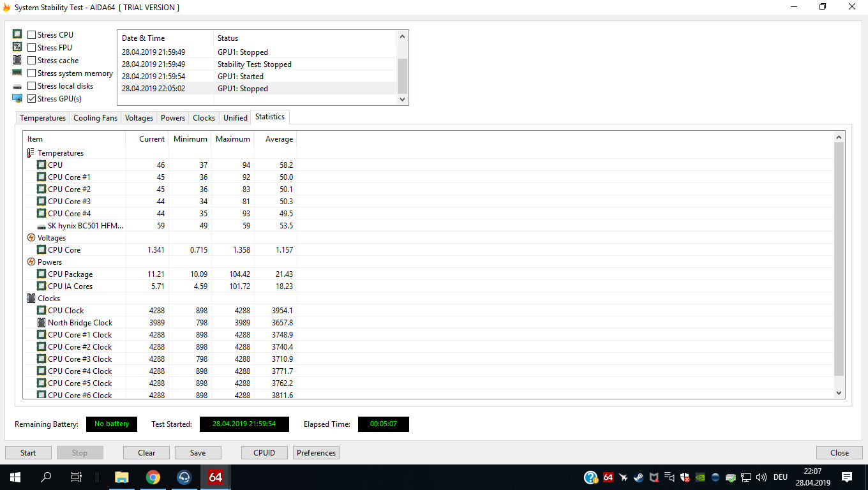Open Preferences
Viewport: 868px width, 490px height.
pos(316,453)
